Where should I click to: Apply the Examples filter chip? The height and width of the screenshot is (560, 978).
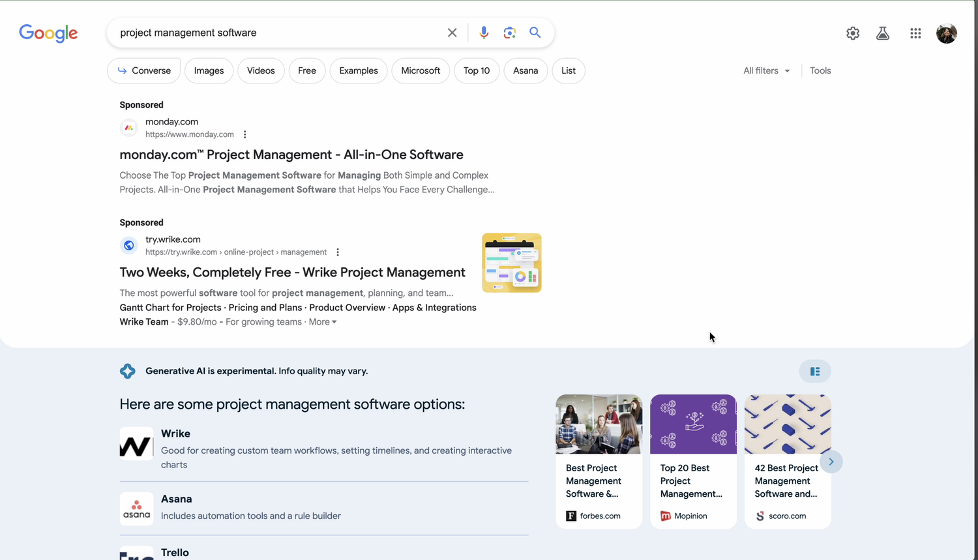pos(359,70)
